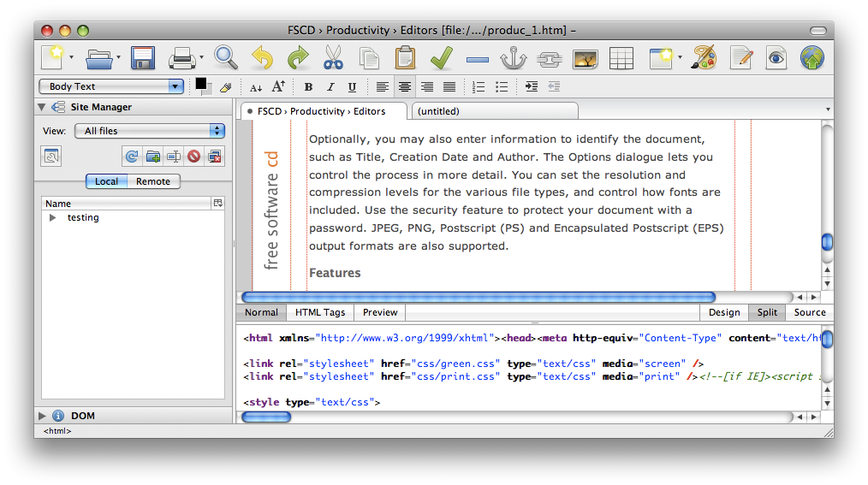Open the site settings wrench icon
Screen dimensions: 868x485
[51, 157]
